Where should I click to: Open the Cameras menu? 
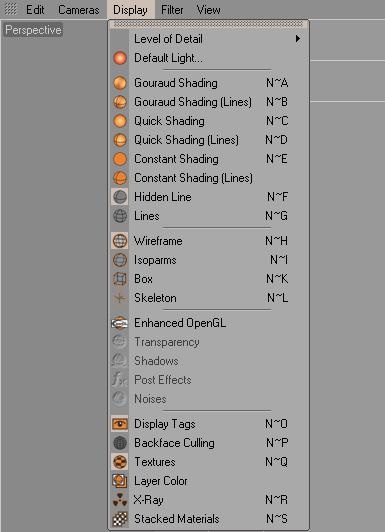[79, 10]
